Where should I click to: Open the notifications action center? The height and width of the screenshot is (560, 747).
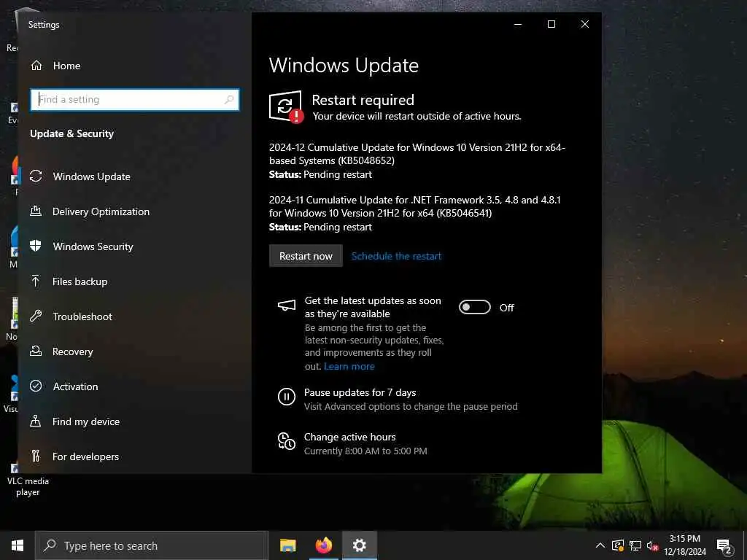coord(724,547)
